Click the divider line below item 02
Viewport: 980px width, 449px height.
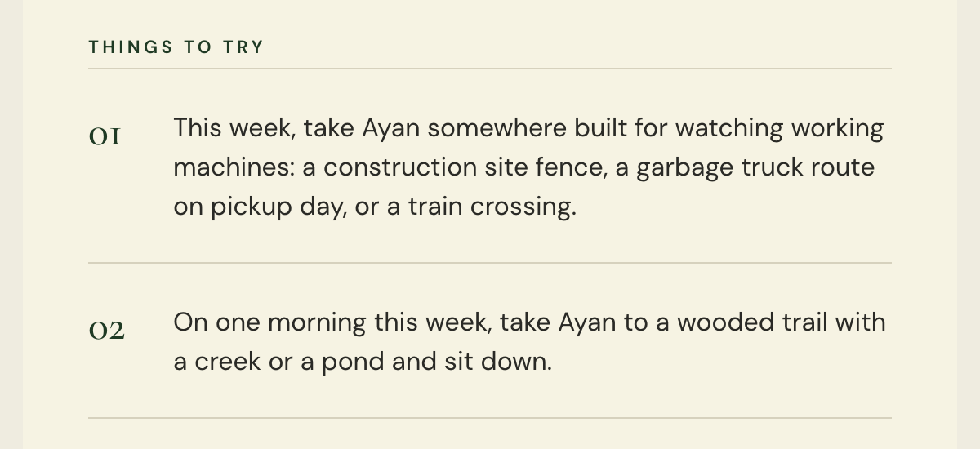[490, 418]
